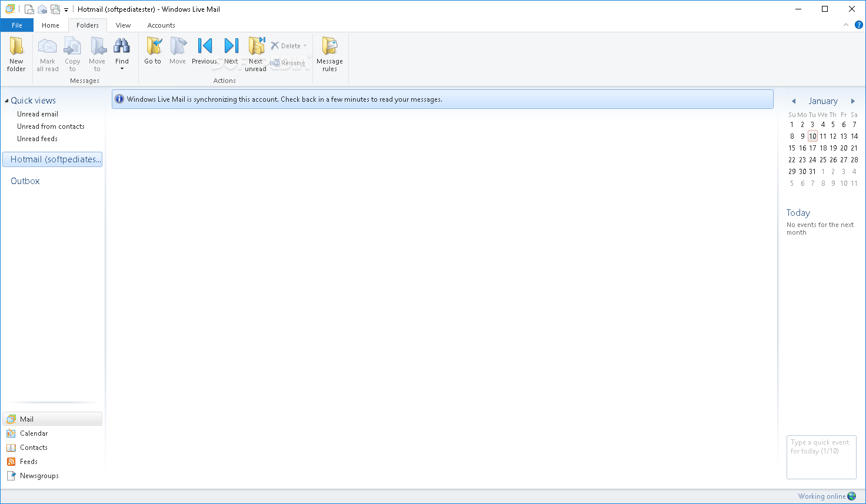Open the Accounts tab
Viewport: 866px width, 504px height.
[x=161, y=25]
